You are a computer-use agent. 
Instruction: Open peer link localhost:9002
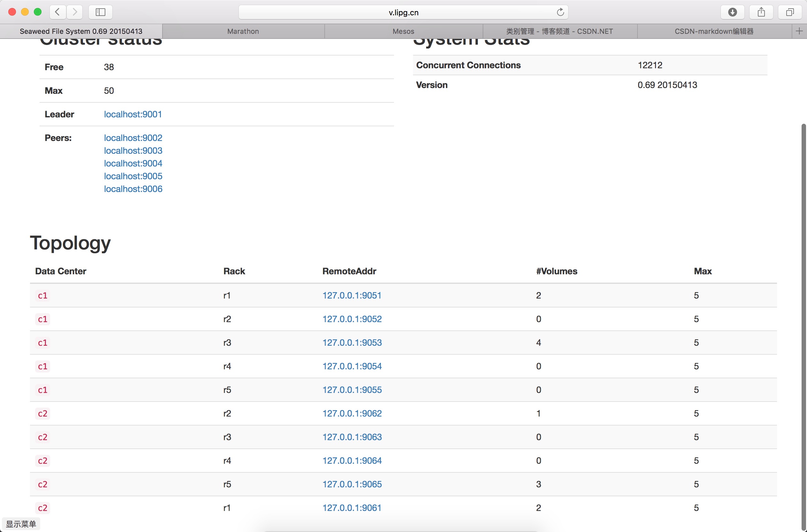click(133, 138)
